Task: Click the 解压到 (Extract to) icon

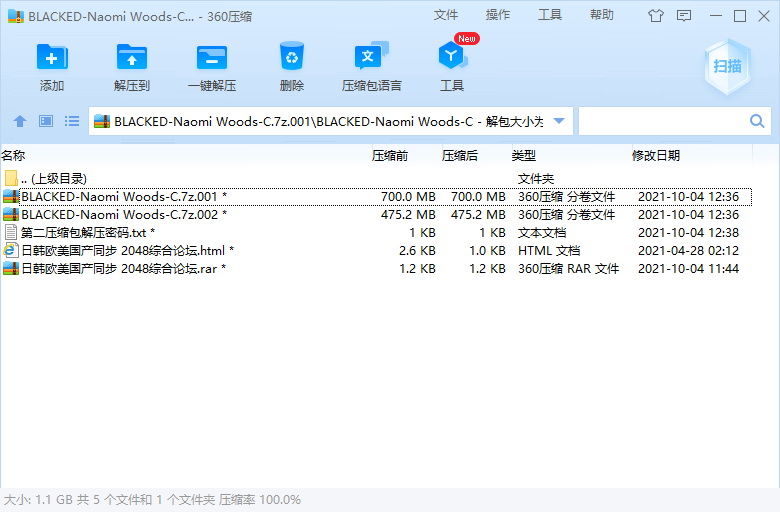Action: 132,57
